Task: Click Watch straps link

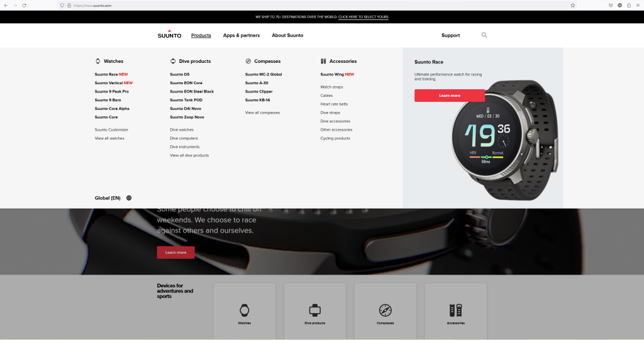Action: [x=332, y=87]
